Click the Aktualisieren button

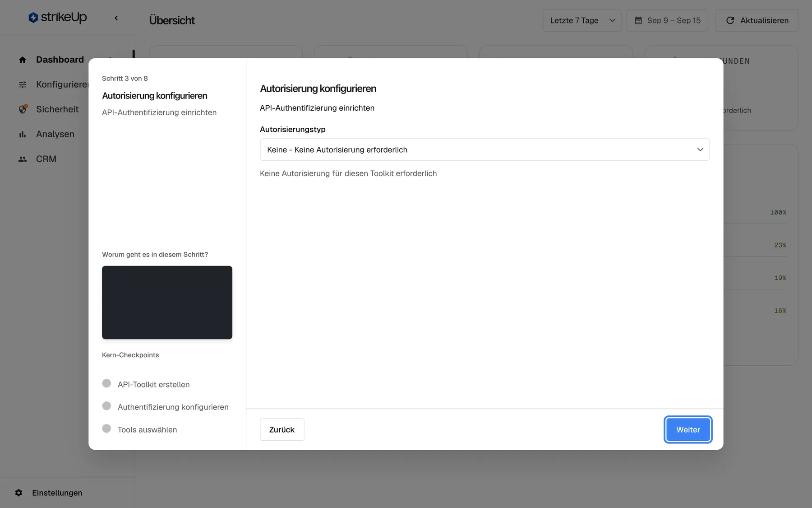pos(757,20)
